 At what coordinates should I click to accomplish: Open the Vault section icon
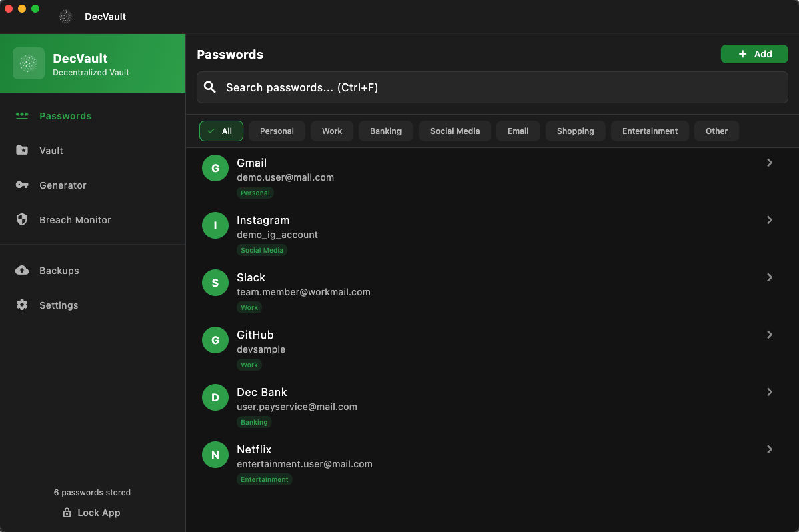(21, 151)
